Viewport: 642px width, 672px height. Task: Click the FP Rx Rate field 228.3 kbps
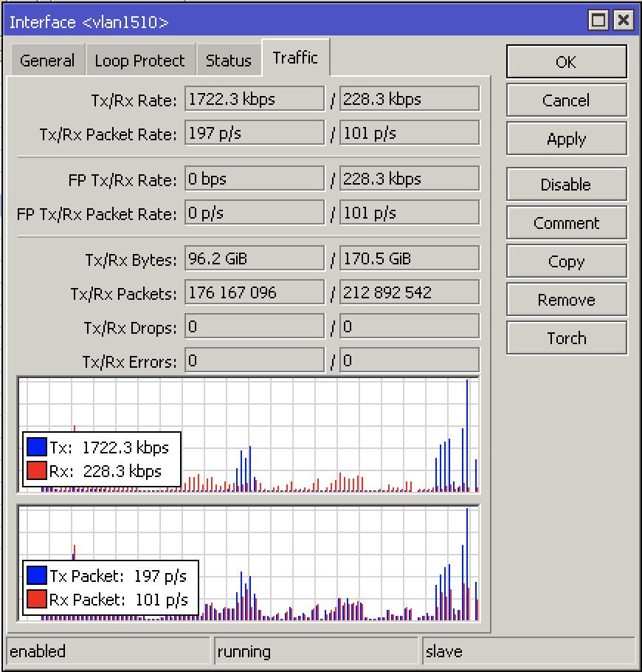click(410, 179)
